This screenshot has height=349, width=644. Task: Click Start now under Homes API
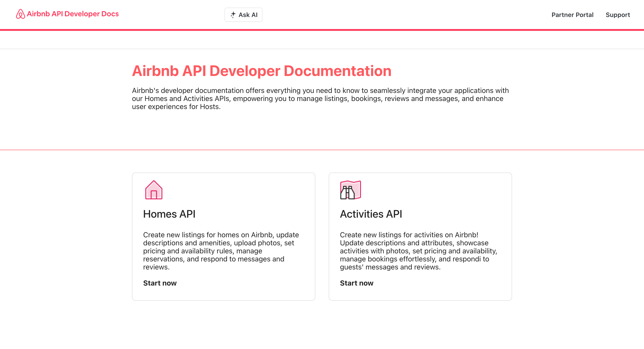coord(160,283)
